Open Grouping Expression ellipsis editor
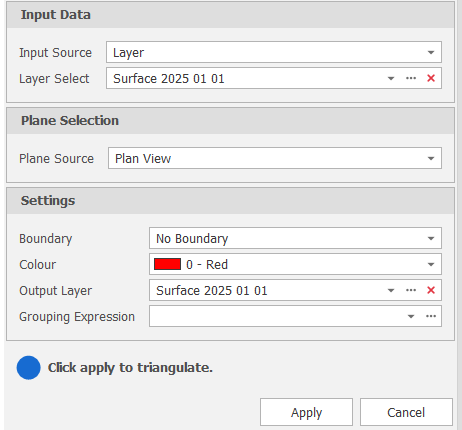 point(431,316)
